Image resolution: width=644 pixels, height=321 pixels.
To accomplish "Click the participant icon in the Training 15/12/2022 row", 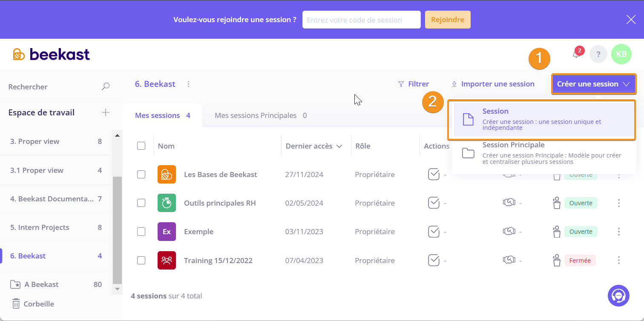I will (556, 260).
